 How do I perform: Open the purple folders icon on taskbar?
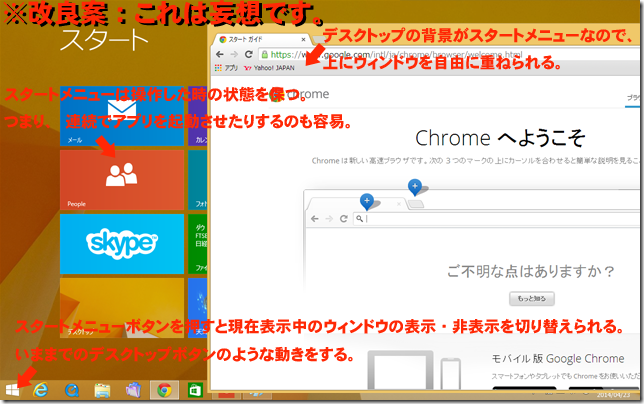point(133,390)
